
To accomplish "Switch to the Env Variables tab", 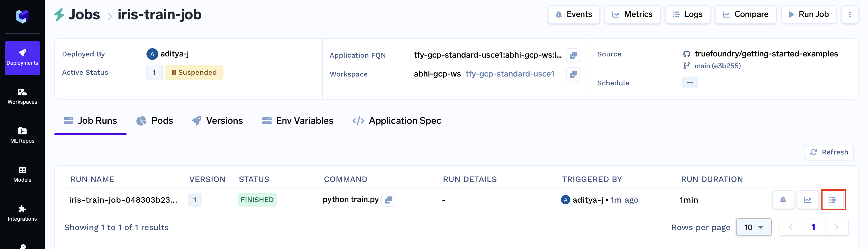I will [298, 121].
